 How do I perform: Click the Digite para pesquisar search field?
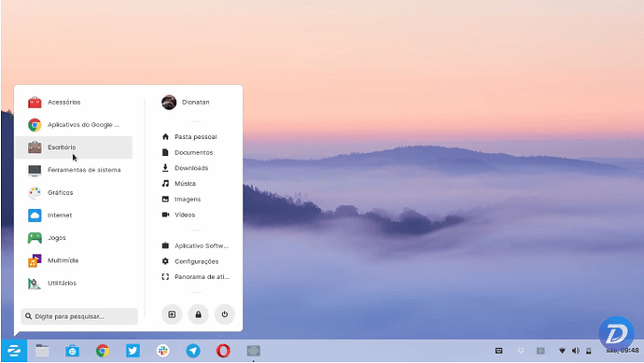[x=79, y=316]
